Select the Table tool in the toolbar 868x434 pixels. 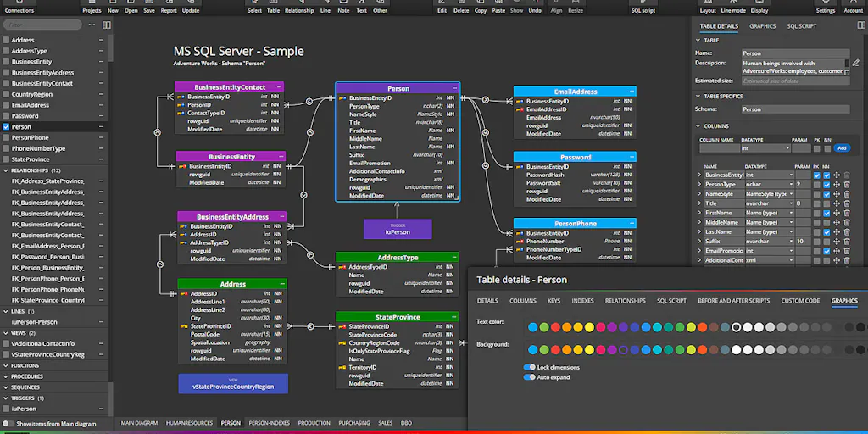[274, 8]
